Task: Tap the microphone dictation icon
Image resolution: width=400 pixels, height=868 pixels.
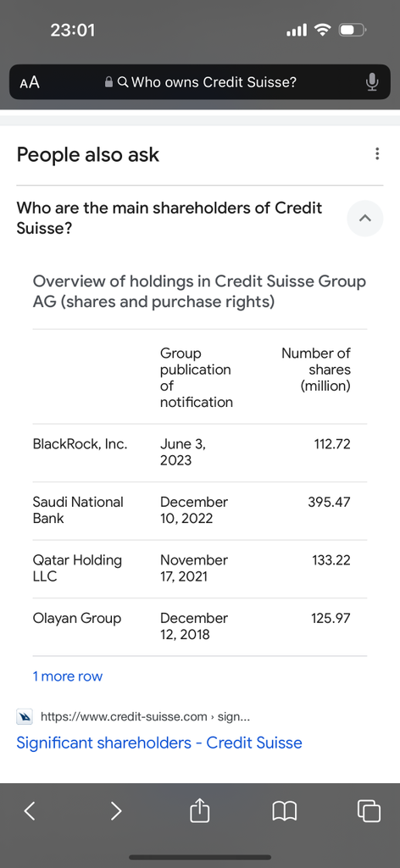Action: pos(372,82)
